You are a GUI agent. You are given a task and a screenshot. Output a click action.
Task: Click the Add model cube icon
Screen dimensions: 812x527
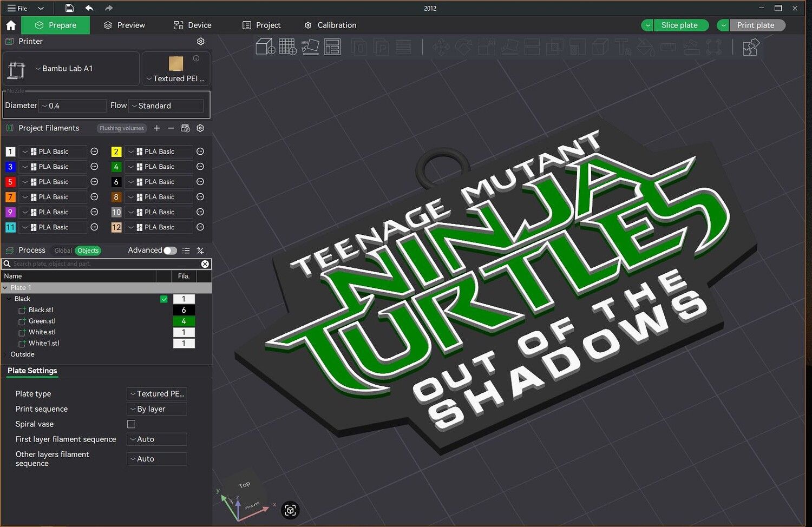[265, 47]
